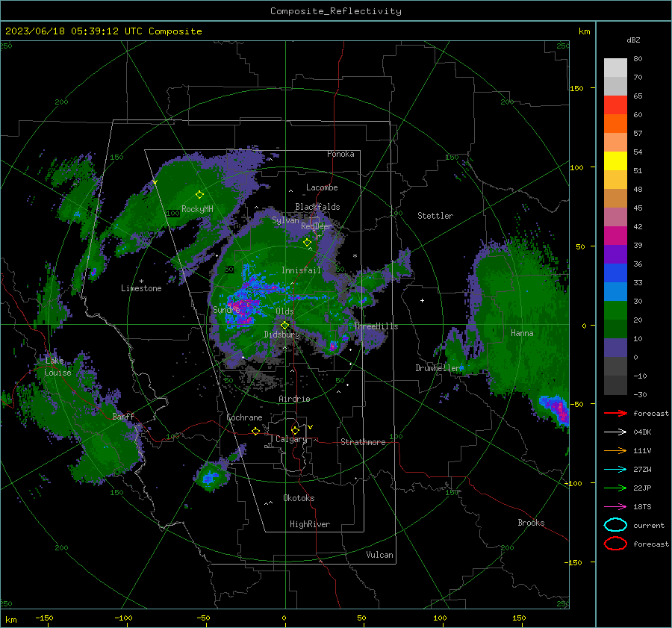Click the Hanna label
The height and width of the screenshot is (628, 672).
[522, 333]
